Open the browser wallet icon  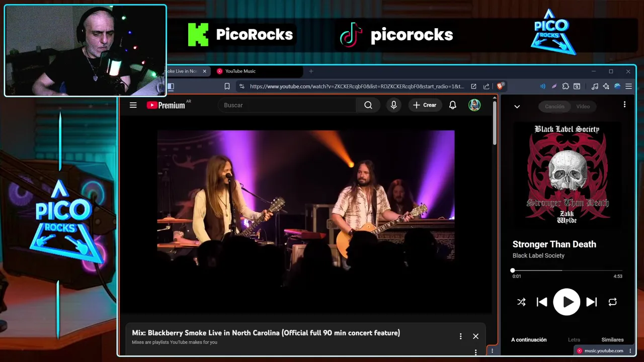(577, 86)
